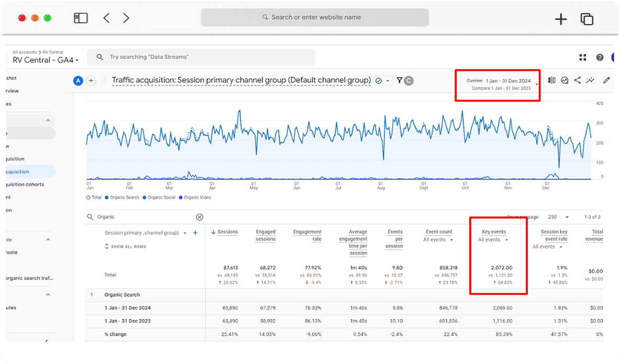Click SHOW ALL ROWS expander
The height and width of the screenshot is (364, 620).
(125, 247)
